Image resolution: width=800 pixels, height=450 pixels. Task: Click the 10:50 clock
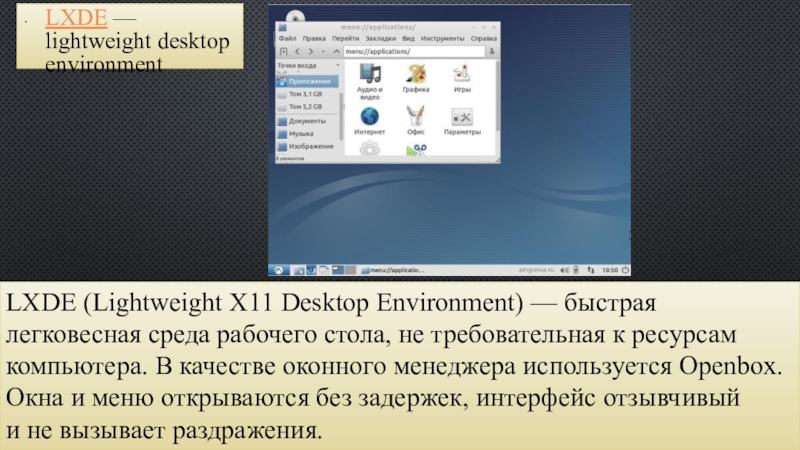610,270
